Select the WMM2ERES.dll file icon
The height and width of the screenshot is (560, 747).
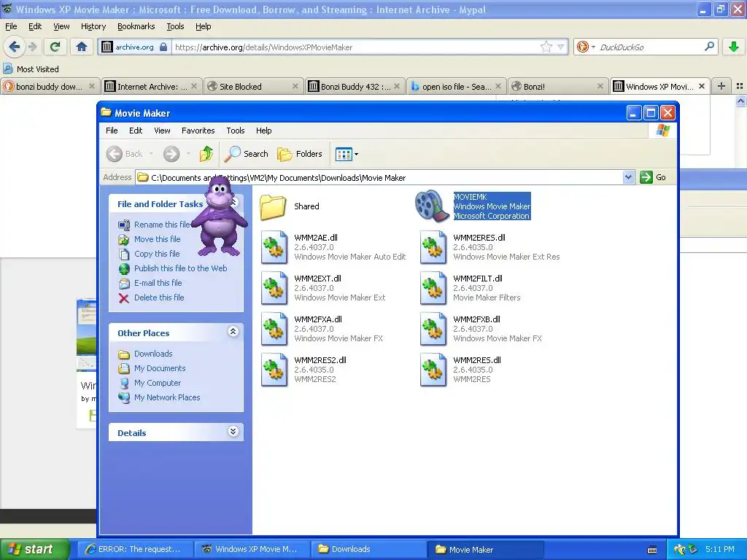coord(433,247)
